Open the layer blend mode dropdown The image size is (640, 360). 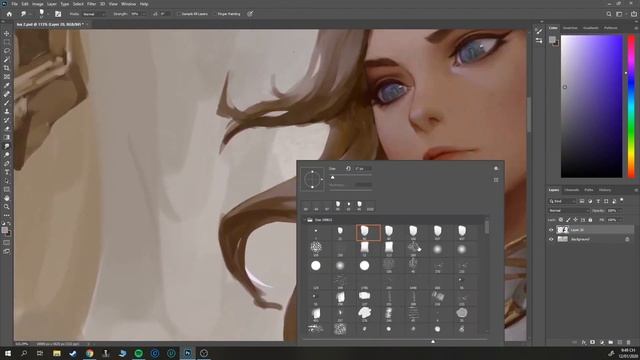569,210
